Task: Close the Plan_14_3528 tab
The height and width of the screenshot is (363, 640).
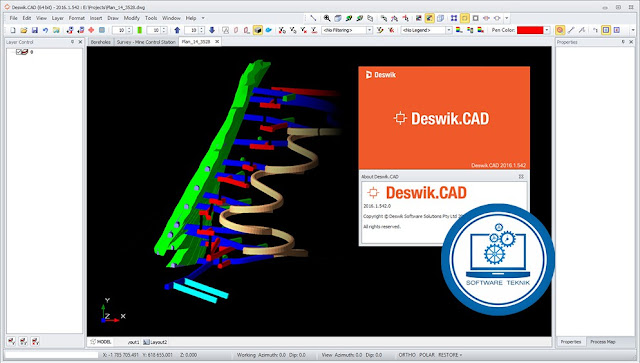Action: point(217,42)
